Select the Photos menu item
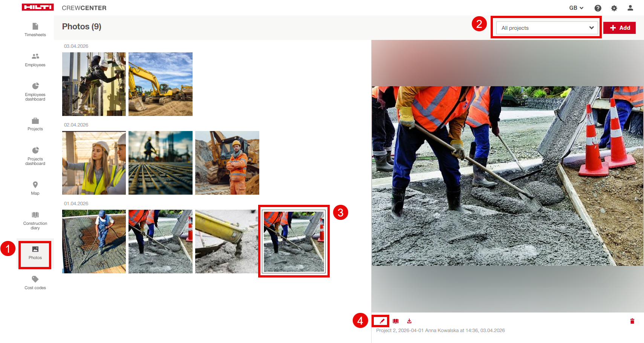 click(35, 253)
